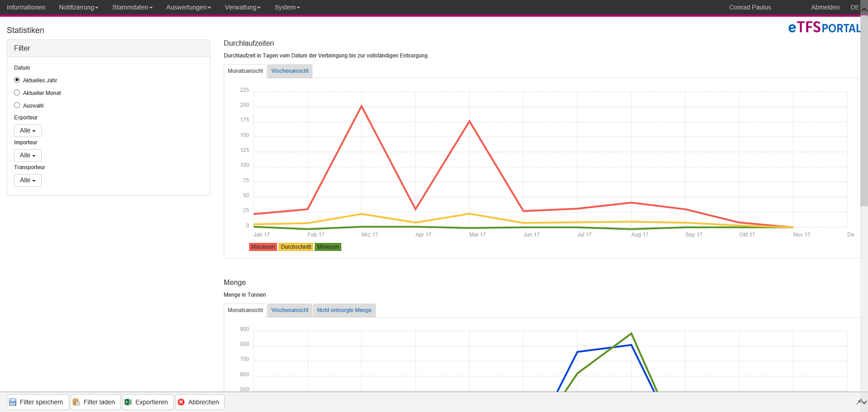868x412 pixels.
Task: Expand the System menu
Action: click(x=287, y=7)
